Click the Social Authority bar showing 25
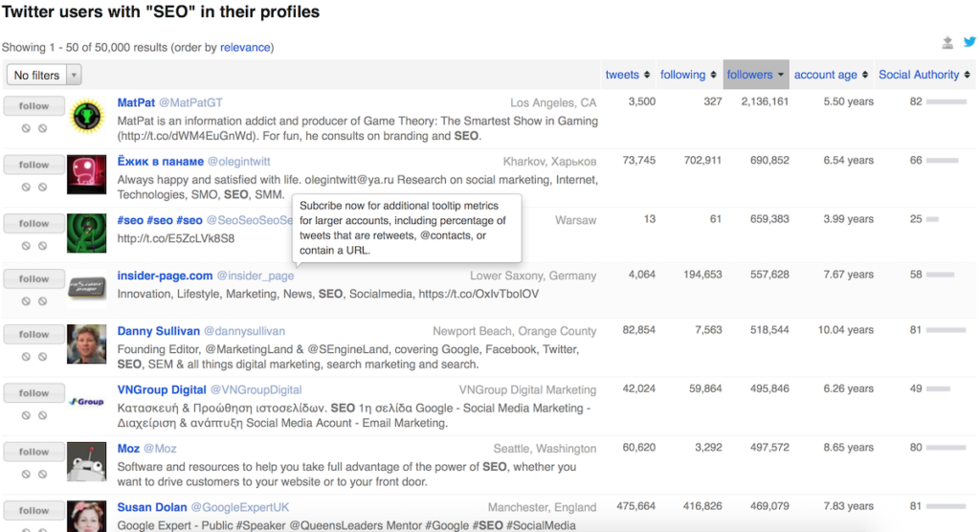This screenshot has height=532, width=980. 932,219
